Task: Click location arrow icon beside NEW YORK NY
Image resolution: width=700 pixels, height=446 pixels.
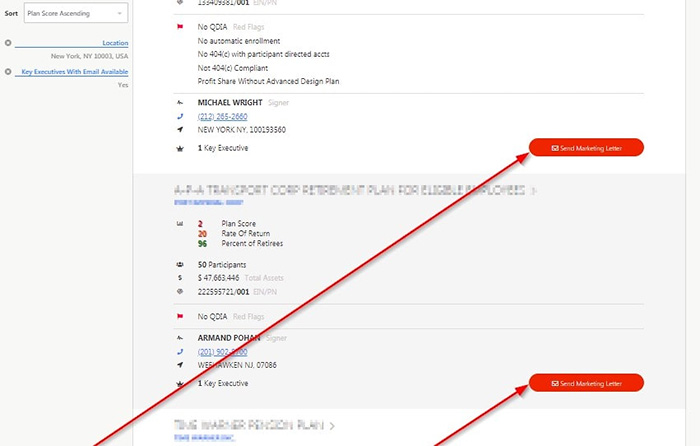Action: tap(180, 130)
